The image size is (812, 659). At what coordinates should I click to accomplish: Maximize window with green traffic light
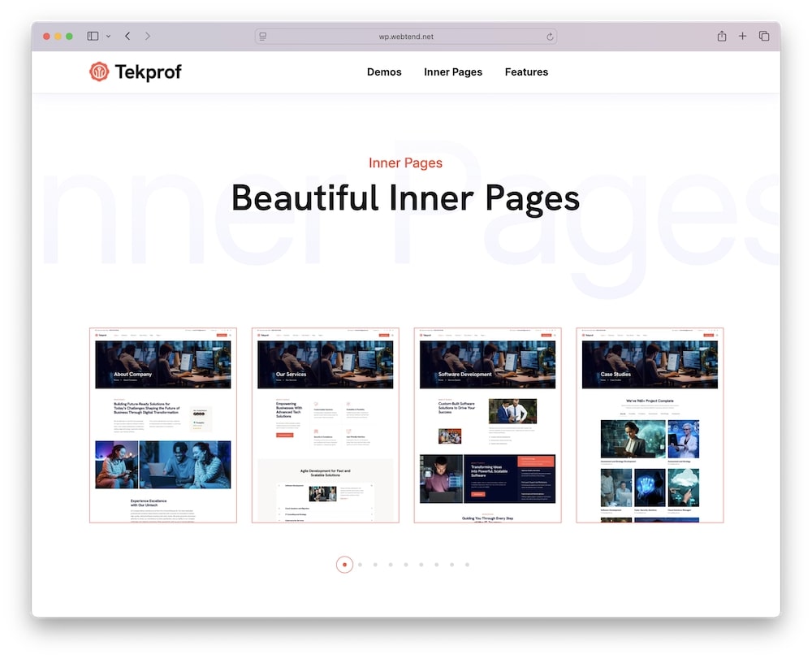tap(69, 37)
